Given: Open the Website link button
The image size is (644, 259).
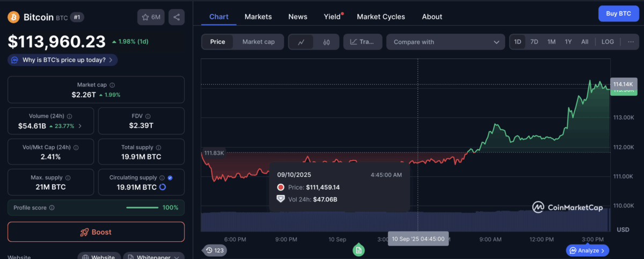Looking at the screenshot, I should (x=99, y=257).
